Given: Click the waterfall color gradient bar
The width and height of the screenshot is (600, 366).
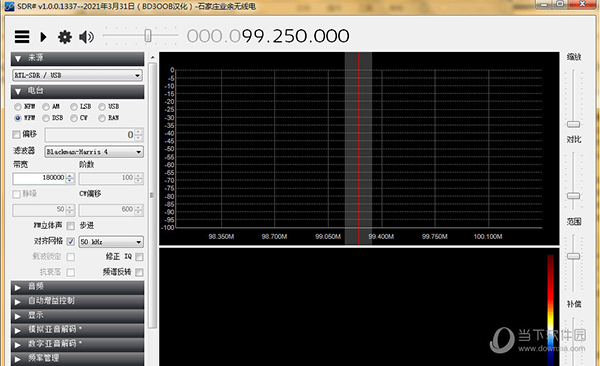Looking at the screenshot, I should pyautogui.click(x=550, y=310).
